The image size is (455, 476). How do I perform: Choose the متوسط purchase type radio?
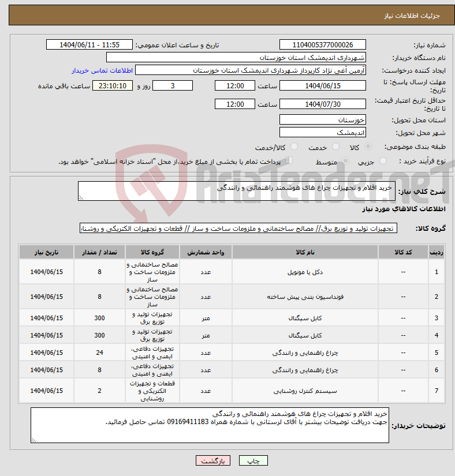pyautogui.click(x=345, y=161)
